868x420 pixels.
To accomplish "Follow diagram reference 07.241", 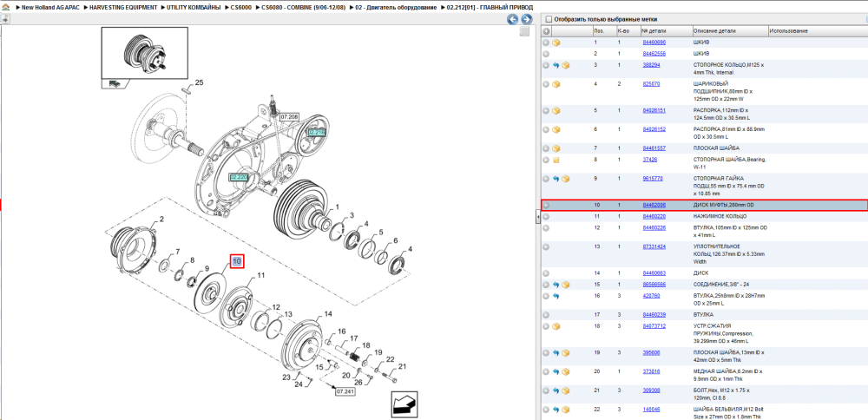I will pos(345,391).
